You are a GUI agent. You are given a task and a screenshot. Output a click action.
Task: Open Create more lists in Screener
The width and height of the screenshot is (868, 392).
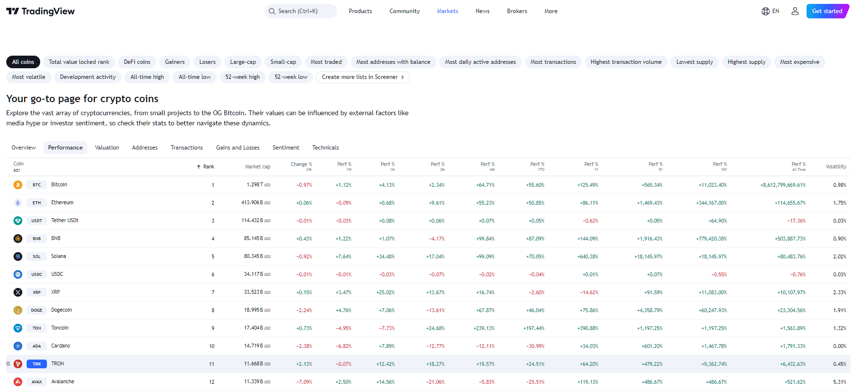point(363,77)
